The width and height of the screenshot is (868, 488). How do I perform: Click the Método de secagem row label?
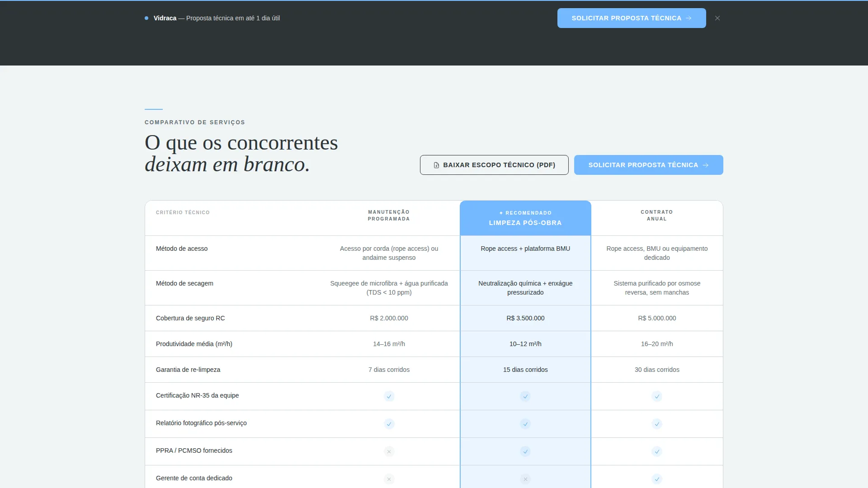click(184, 283)
